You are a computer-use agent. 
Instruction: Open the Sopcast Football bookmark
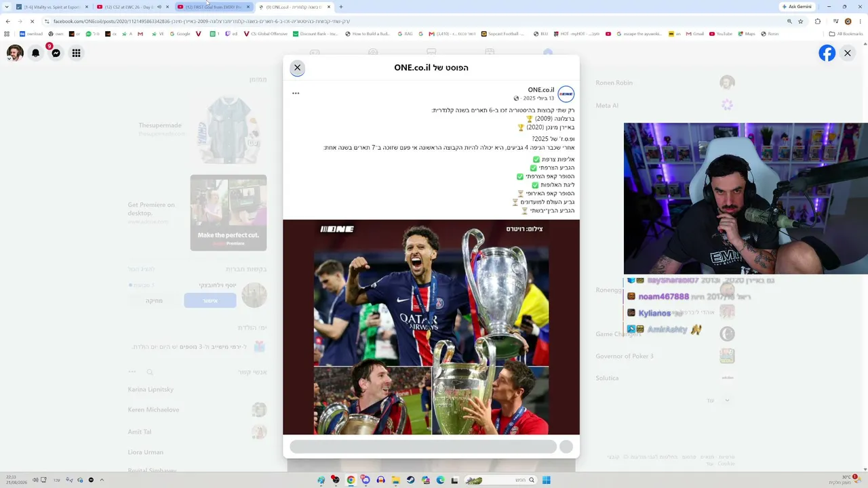click(x=504, y=34)
